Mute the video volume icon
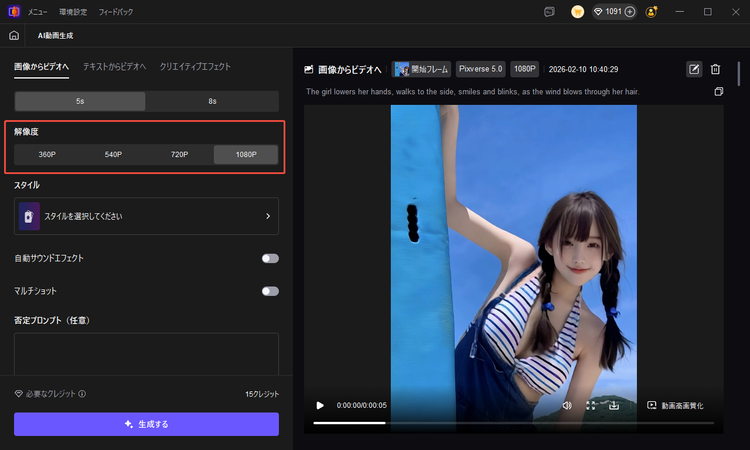Viewport: 750px width, 450px height. pos(567,406)
